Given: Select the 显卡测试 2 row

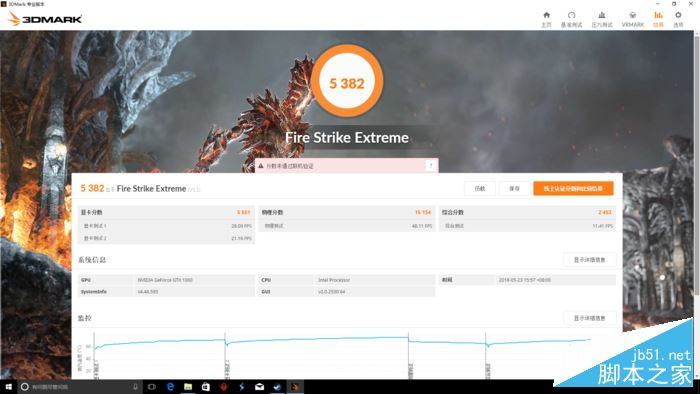Looking at the screenshot, I should [166, 238].
